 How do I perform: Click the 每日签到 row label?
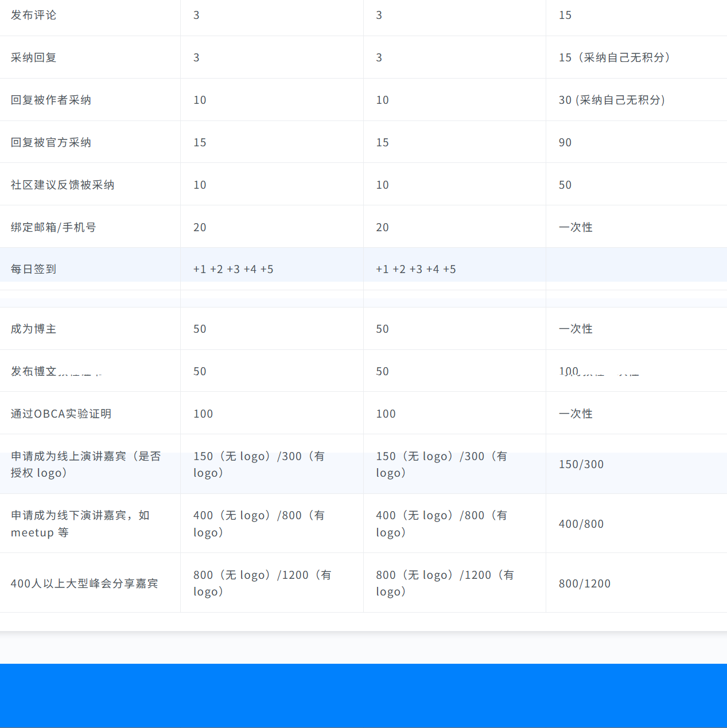pyautogui.click(x=33, y=269)
